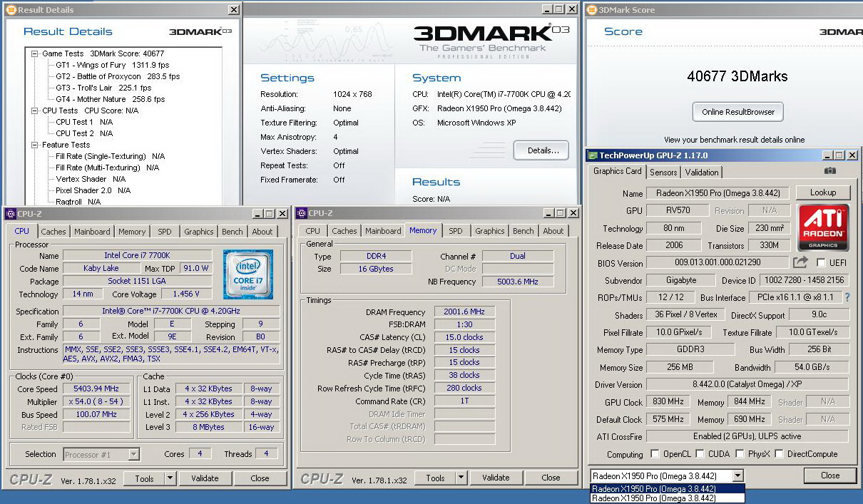Click the Core Speed value 5403.94 MHz
This screenshot has width=863, height=504.
click(96, 389)
